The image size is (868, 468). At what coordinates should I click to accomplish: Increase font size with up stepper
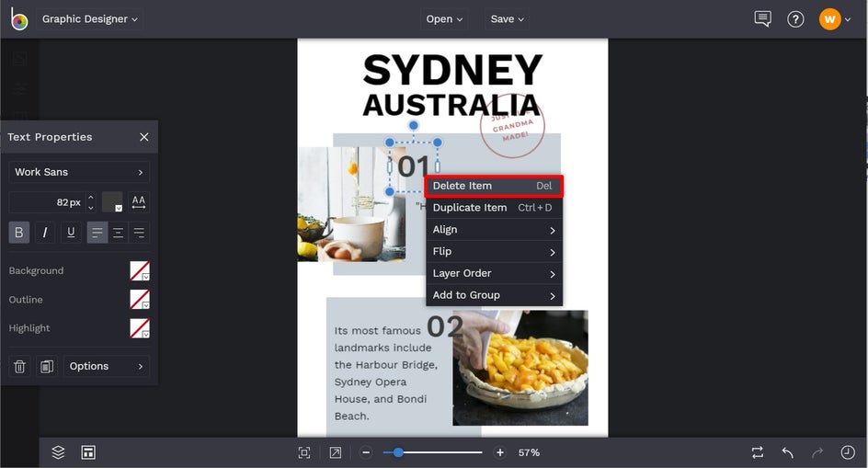coord(91,197)
